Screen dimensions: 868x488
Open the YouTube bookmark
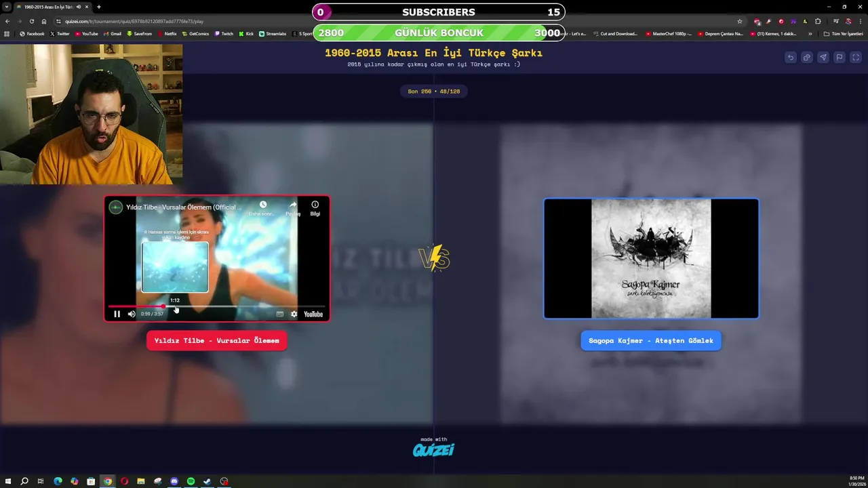coord(86,33)
